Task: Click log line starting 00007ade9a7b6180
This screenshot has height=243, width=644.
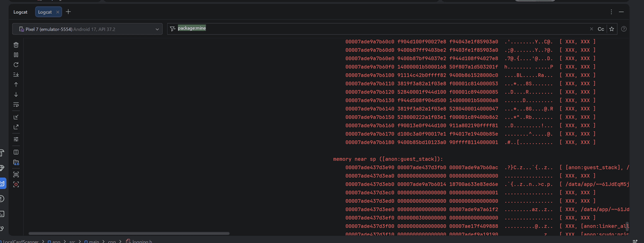Action: 470,142
